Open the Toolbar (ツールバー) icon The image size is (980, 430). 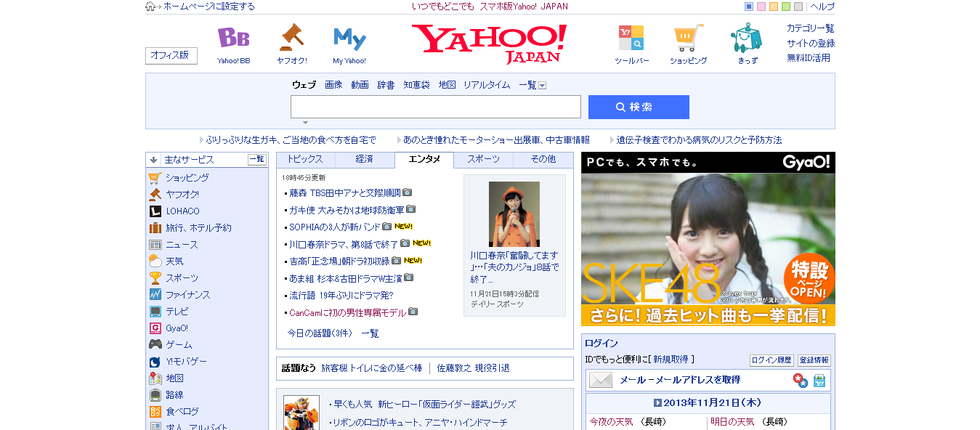pos(631,37)
